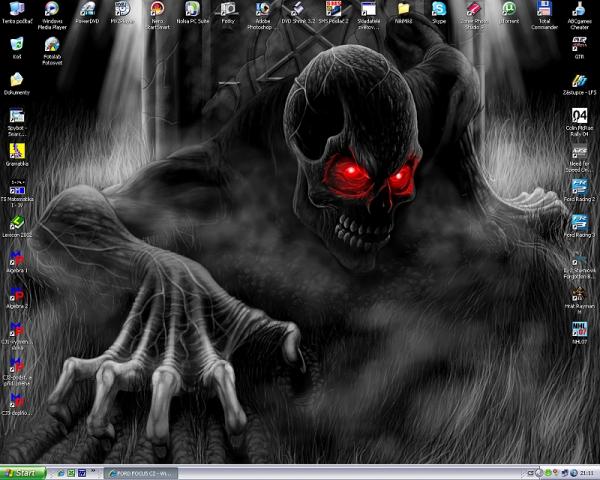This screenshot has width=600, height=480.
Task: Open Windows Media Player desktop shortcut
Action: 53,10
